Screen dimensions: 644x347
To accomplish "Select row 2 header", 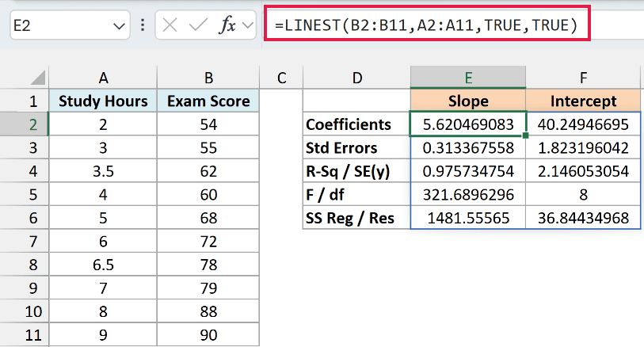I will (x=25, y=124).
